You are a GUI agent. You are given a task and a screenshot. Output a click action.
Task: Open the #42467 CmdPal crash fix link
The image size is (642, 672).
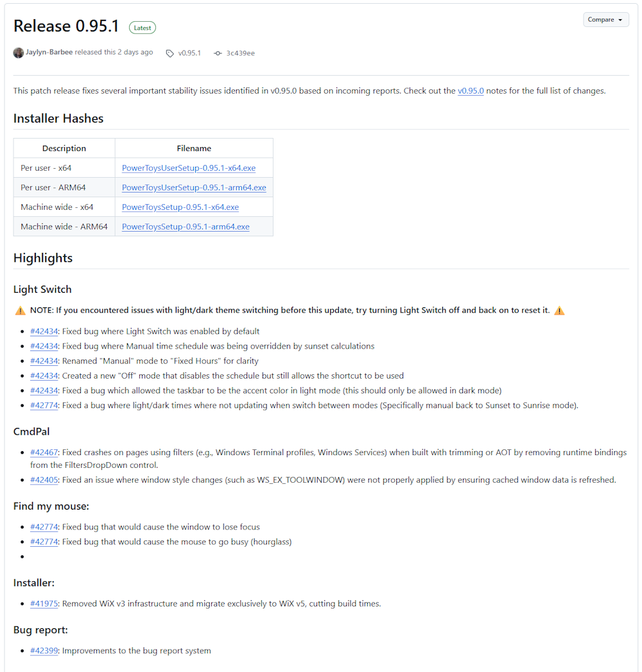[x=44, y=452]
